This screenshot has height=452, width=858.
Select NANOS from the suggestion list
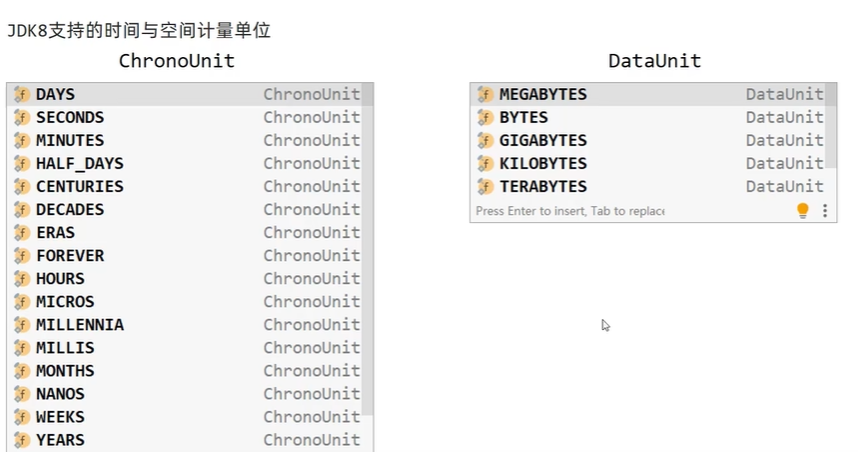click(60, 394)
